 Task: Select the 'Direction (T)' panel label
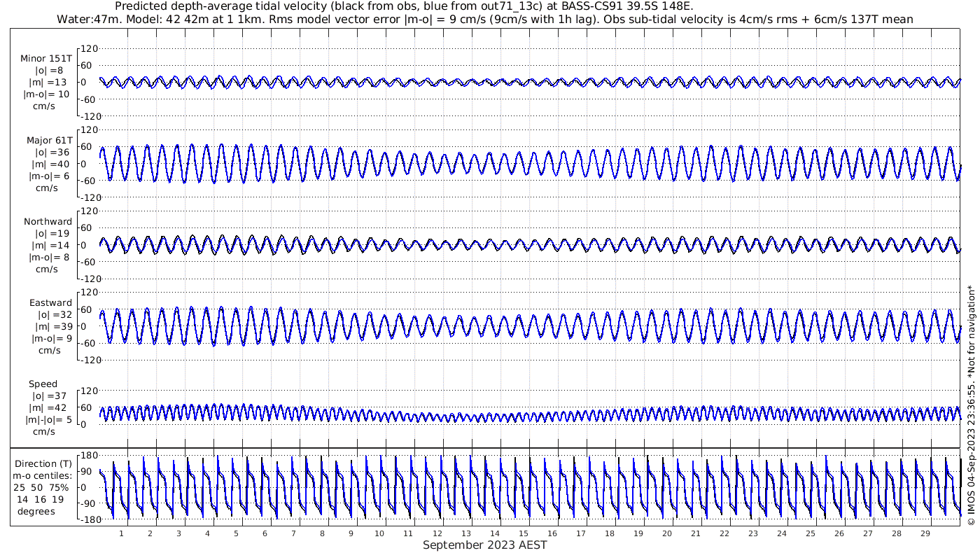tap(43, 464)
